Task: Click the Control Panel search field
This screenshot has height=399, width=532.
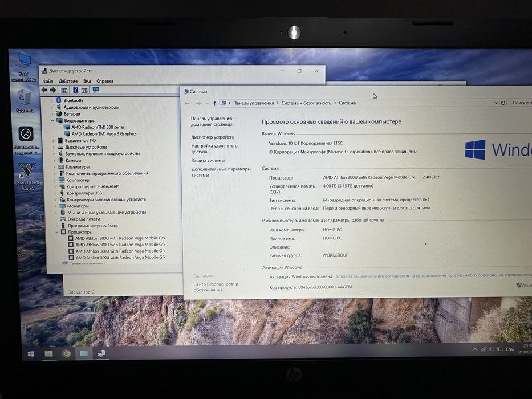Action: point(521,103)
